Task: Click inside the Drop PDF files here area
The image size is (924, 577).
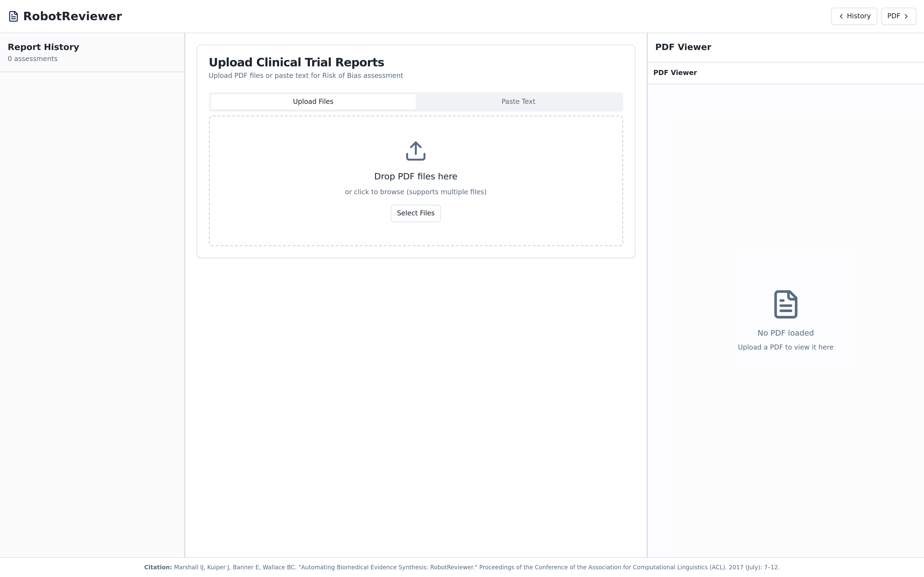Action: pyautogui.click(x=415, y=181)
